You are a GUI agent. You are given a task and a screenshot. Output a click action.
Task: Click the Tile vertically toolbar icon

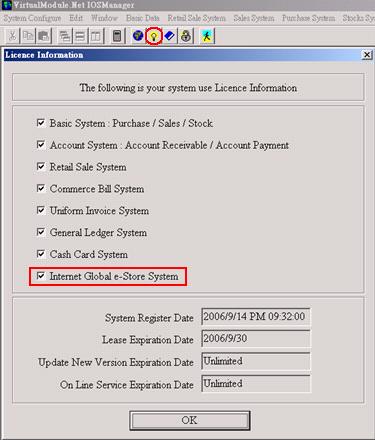click(96, 36)
